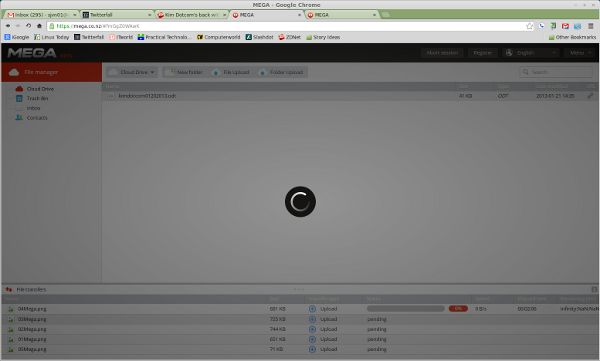600x361 pixels.
Task: Click the MEGA search field
Action: (556, 72)
